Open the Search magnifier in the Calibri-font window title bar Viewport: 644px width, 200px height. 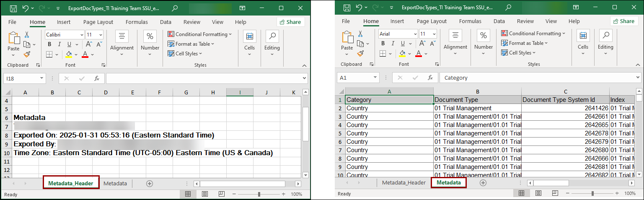click(175, 8)
